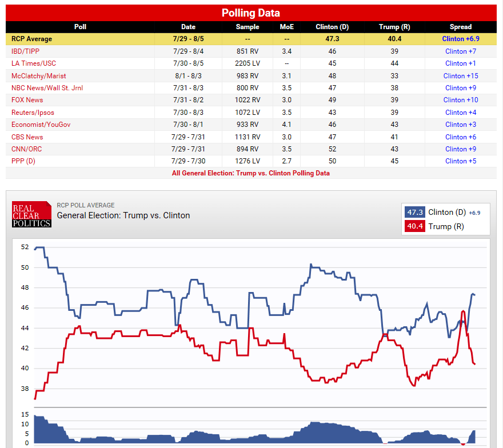Click the Trump (R) legend label
This screenshot has width=503, height=448.
446,226
